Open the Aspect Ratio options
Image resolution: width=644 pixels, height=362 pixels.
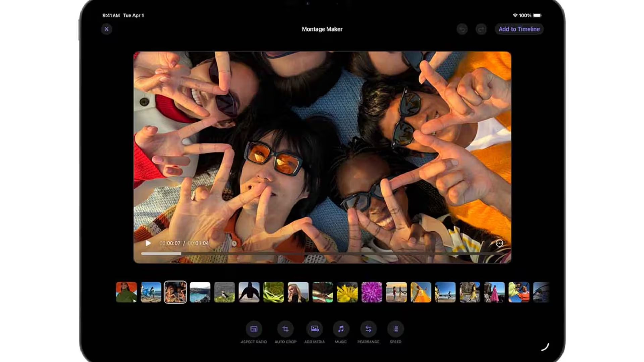(254, 329)
